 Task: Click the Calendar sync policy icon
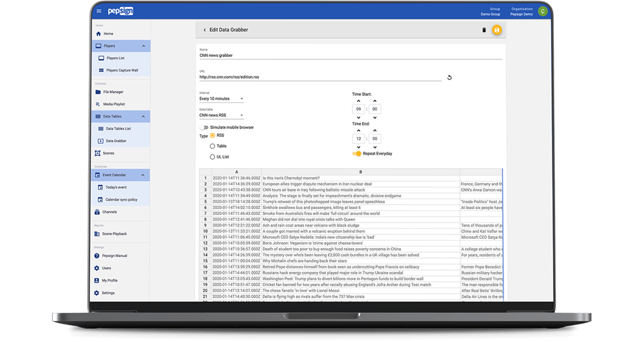(x=100, y=199)
